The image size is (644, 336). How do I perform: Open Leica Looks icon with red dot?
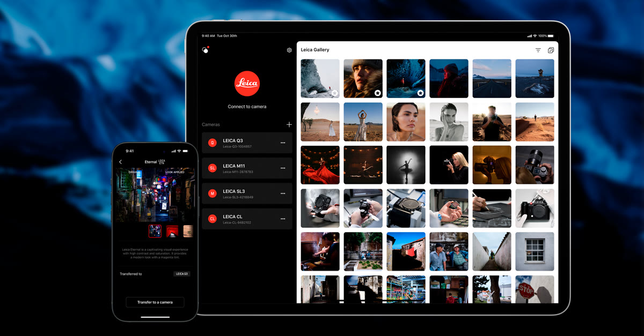pyautogui.click(x=206, y=50)
